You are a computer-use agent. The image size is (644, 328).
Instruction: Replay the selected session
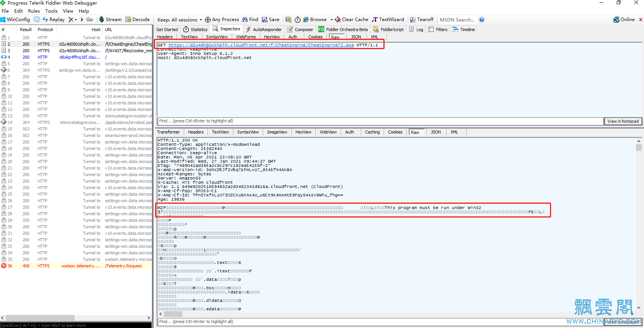53,20
